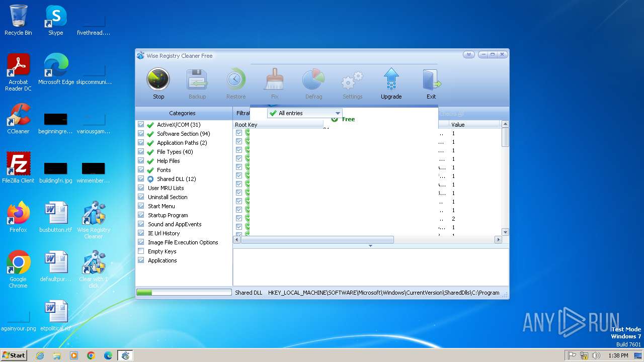Select the Acrobat Reader DC shortcut
644x362 pixels.
18,72
